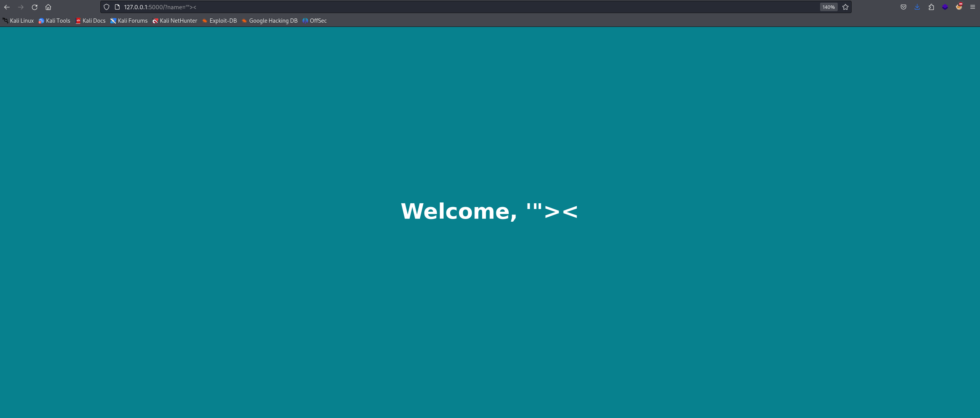The image size is (980, 418).
Task: Reset the 140% zoom level indicator
Action: (x=828, y=7)
